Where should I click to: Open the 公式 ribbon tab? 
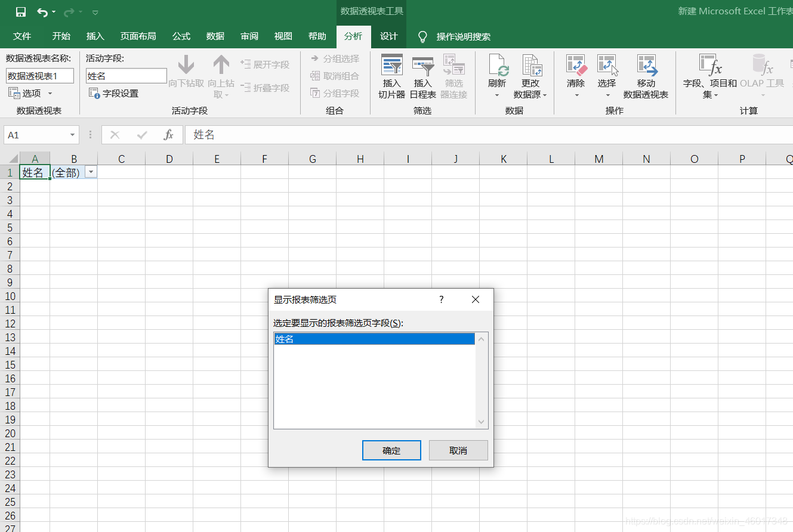coord(181,36)
